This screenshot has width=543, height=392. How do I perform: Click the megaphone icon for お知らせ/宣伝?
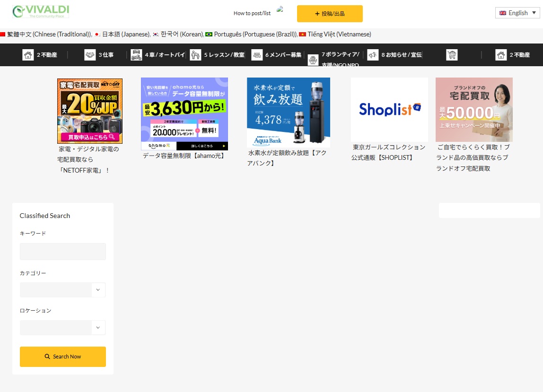coord(373,55)
